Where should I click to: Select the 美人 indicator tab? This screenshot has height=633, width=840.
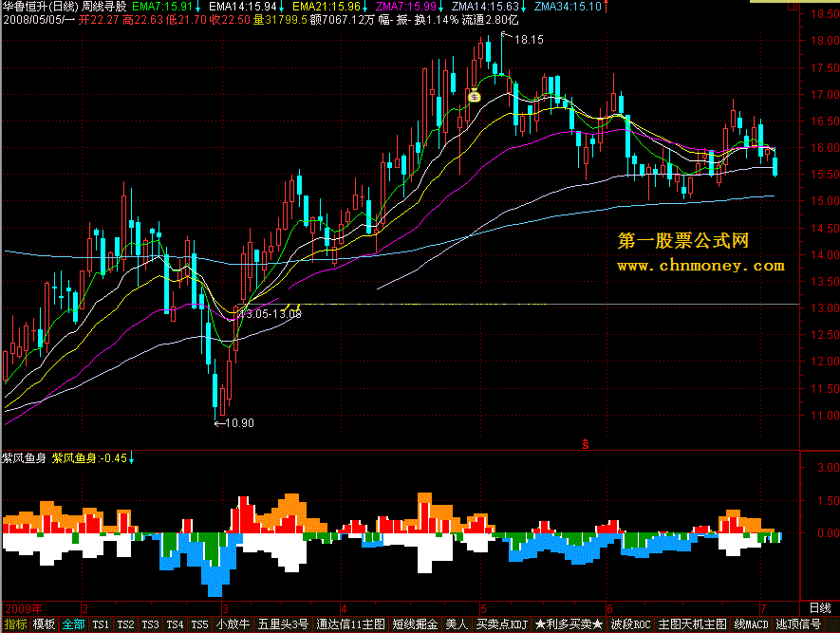click(x=457, y=624)
